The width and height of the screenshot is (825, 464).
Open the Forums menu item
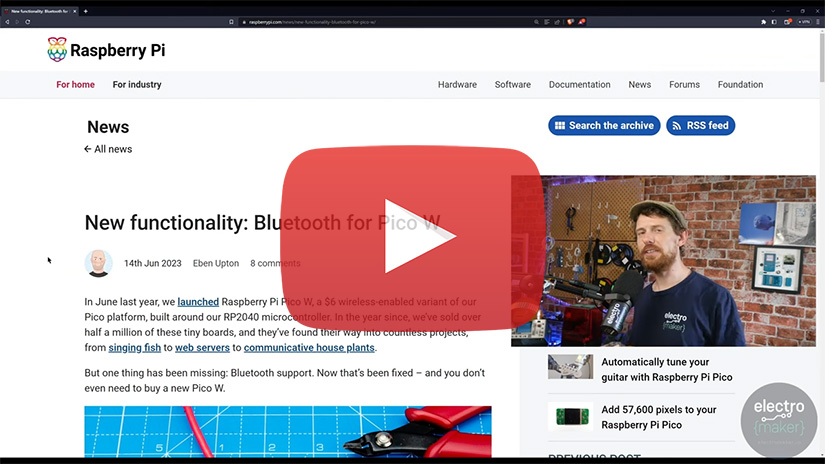pos(684,85)
